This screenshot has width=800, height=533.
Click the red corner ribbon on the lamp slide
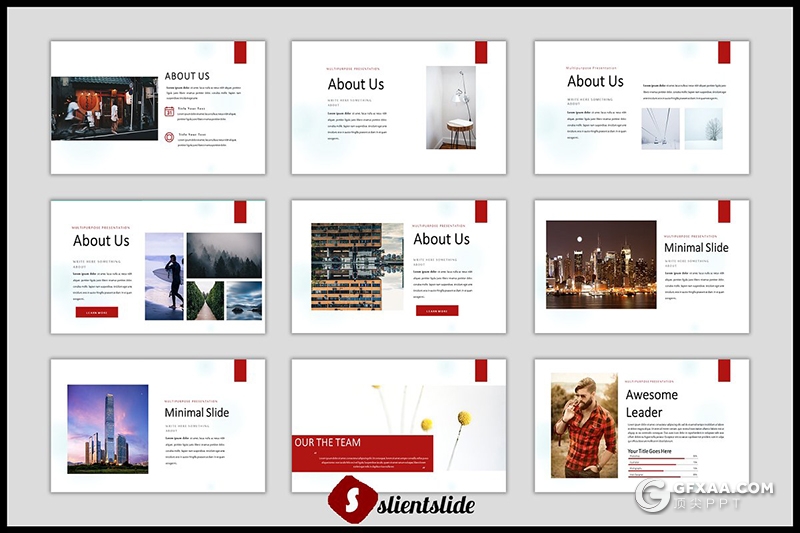tap(481, 52)
